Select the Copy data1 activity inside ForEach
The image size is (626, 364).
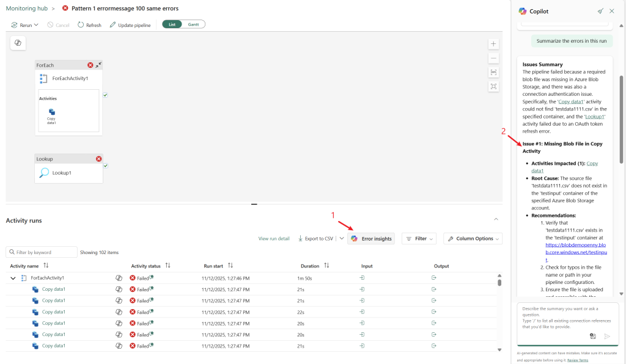pyautogui.click(x=51, y=113)
